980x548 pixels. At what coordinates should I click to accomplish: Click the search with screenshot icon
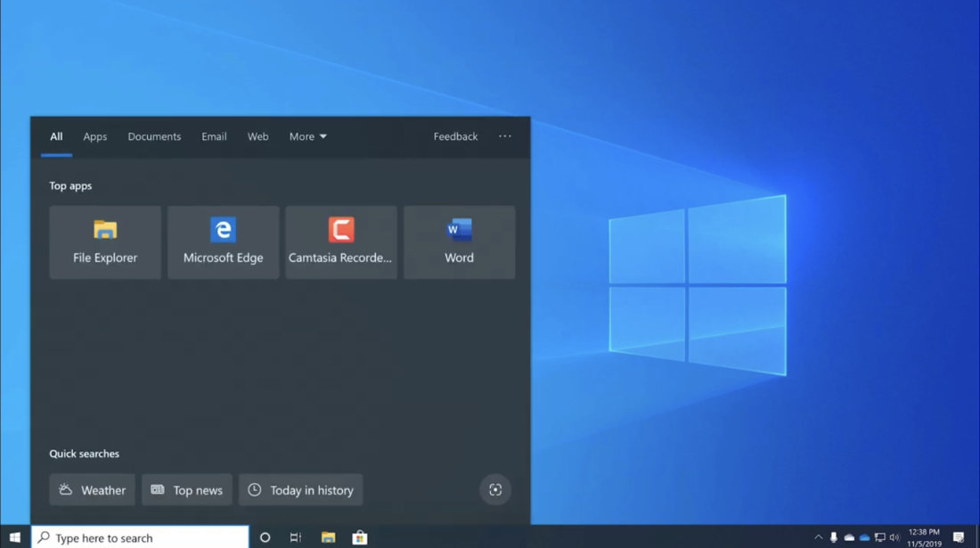[495, 490]
